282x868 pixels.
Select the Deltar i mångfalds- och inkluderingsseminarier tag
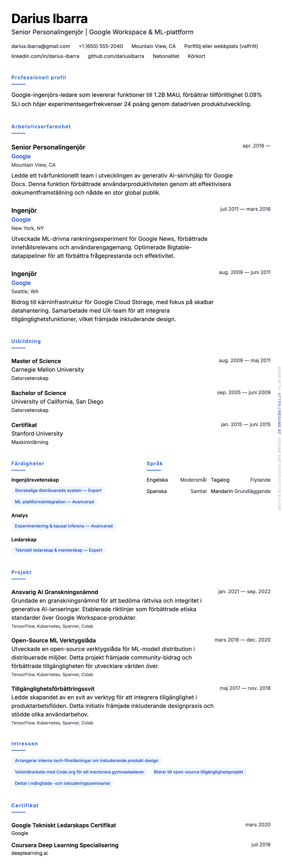click(62, 783)
